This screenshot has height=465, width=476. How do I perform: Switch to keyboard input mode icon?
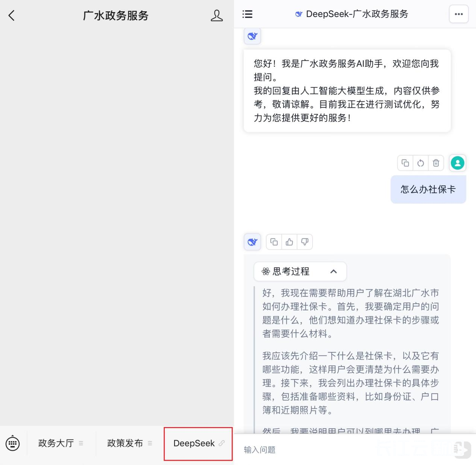click(13, 443)
